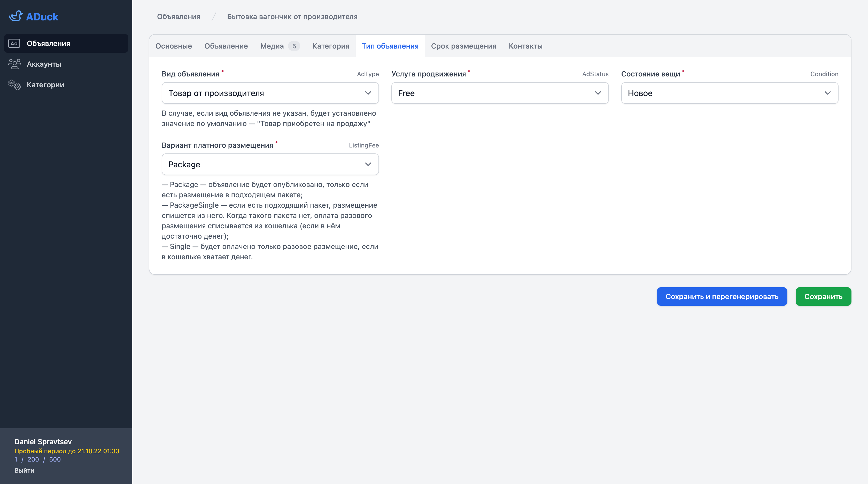Click Сохранить и перегенерировать button
Image resolution: width=868 pixels, height=484 pixels.
click(x=722, y=296)
